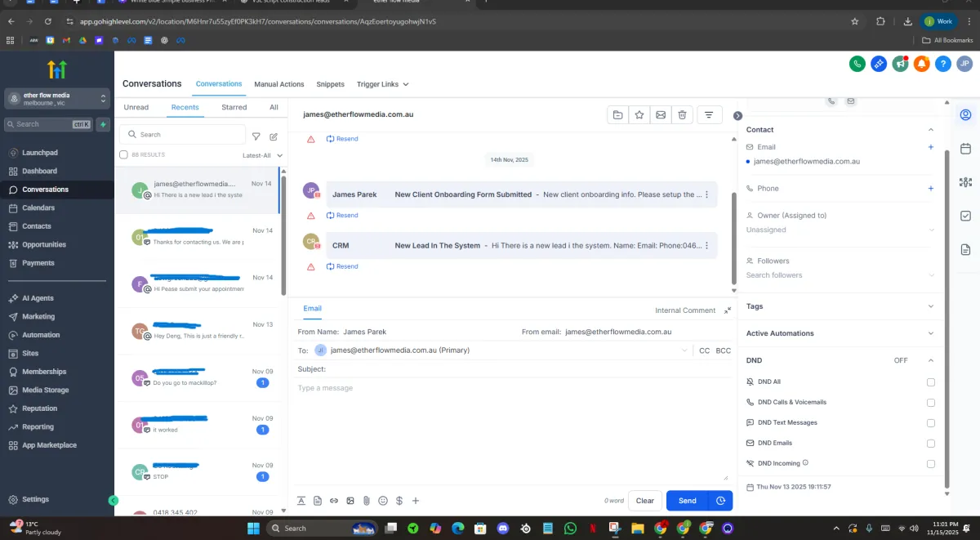Open the Snippets tab
Viewport: 980px width, 540px height.
331,84
